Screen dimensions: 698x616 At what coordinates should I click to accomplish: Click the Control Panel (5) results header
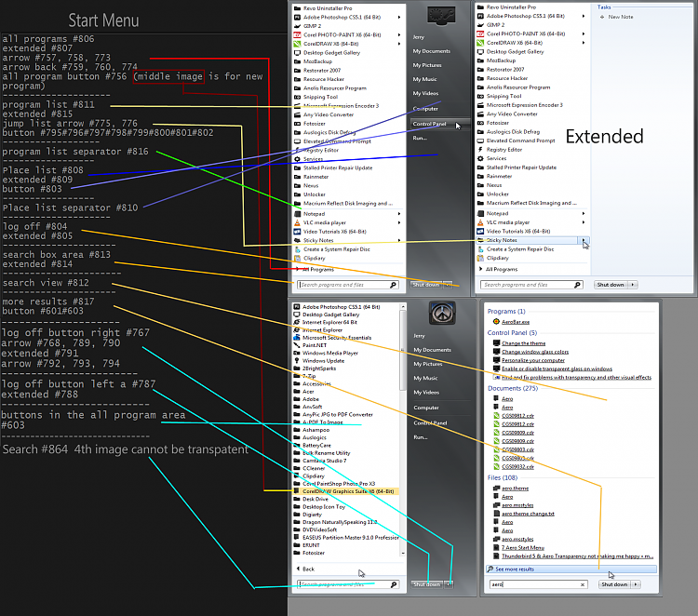point(512,332)
